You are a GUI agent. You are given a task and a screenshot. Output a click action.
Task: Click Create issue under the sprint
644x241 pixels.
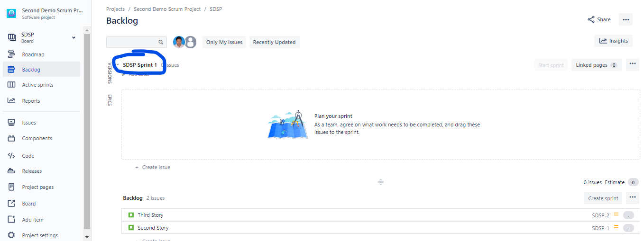pyautogui.click(x=153, y=167)
